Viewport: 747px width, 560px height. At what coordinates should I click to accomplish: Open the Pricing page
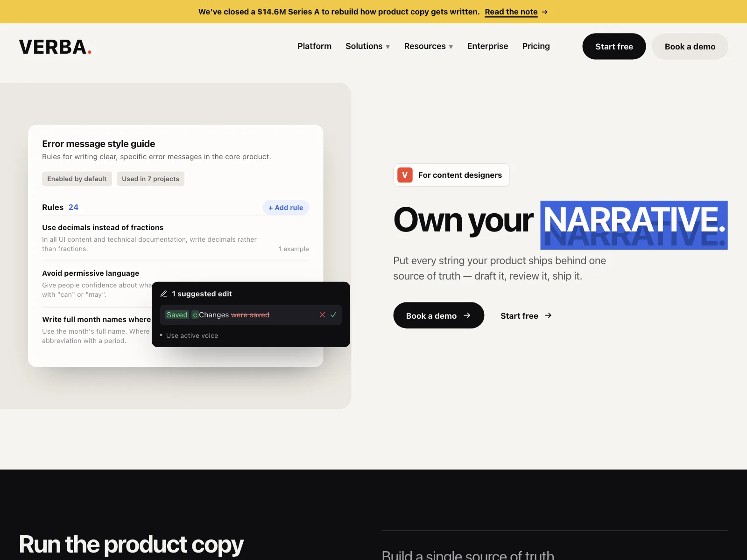coord(536,46)
